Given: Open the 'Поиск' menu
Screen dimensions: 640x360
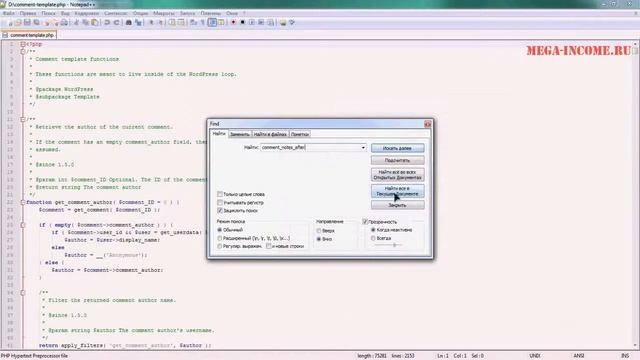Looking at the screenshot, I should pyautogui.click(x=48, y=13).
